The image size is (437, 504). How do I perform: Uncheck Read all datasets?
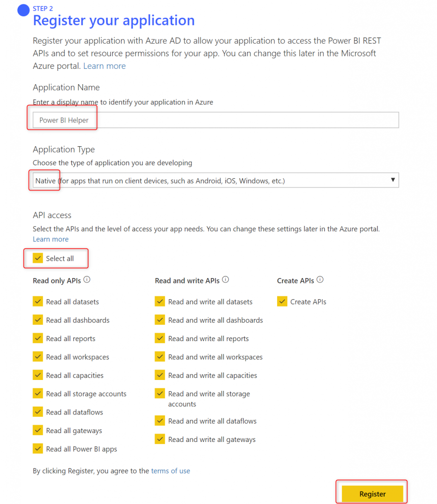pos(38,302)
